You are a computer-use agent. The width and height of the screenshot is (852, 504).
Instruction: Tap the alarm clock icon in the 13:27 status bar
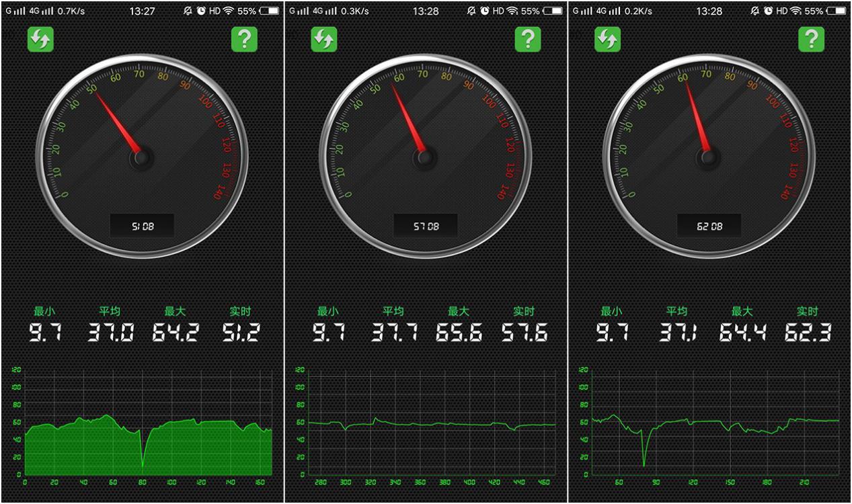coord(200,11)
